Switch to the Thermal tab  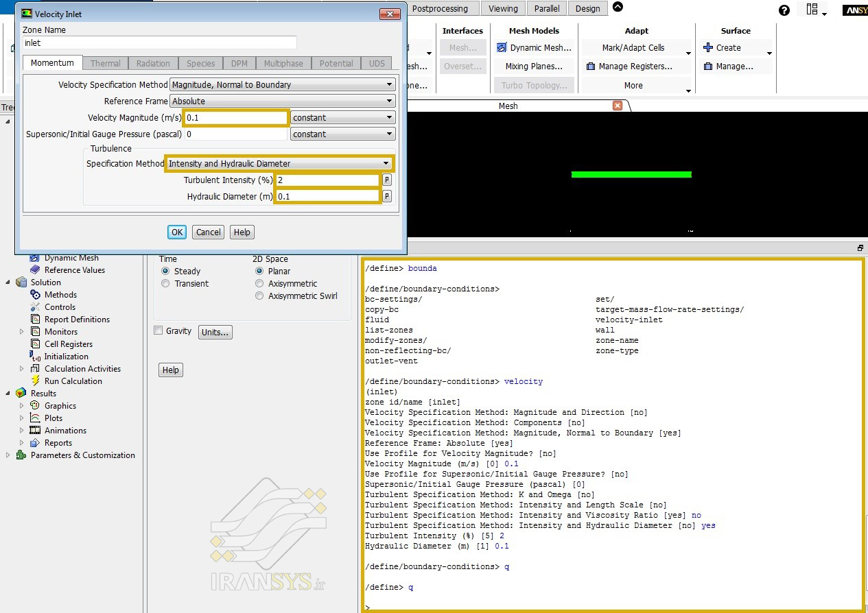105,63
